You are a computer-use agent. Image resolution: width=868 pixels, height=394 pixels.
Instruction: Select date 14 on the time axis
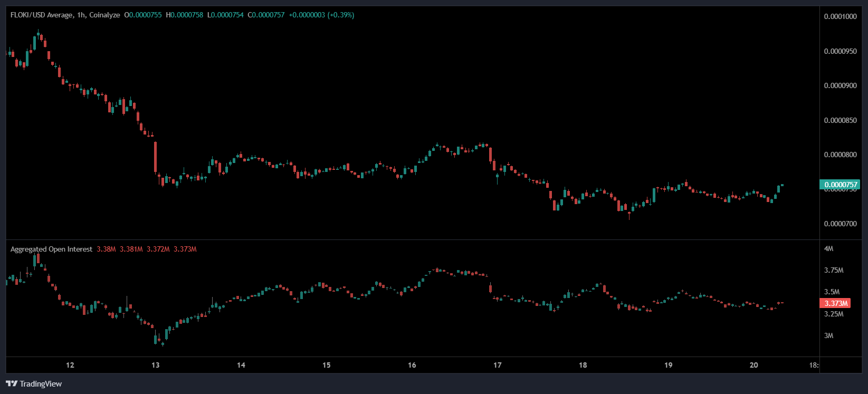241,365
